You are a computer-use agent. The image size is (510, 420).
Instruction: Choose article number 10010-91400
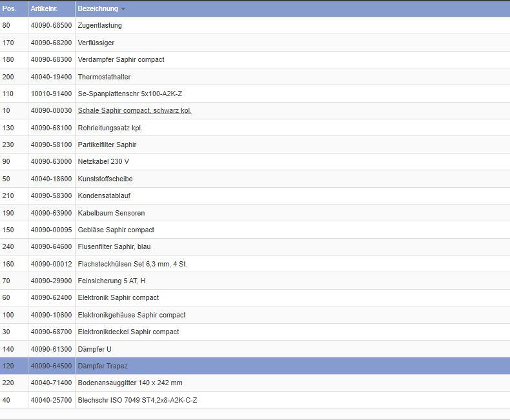[x=51, y=94]
